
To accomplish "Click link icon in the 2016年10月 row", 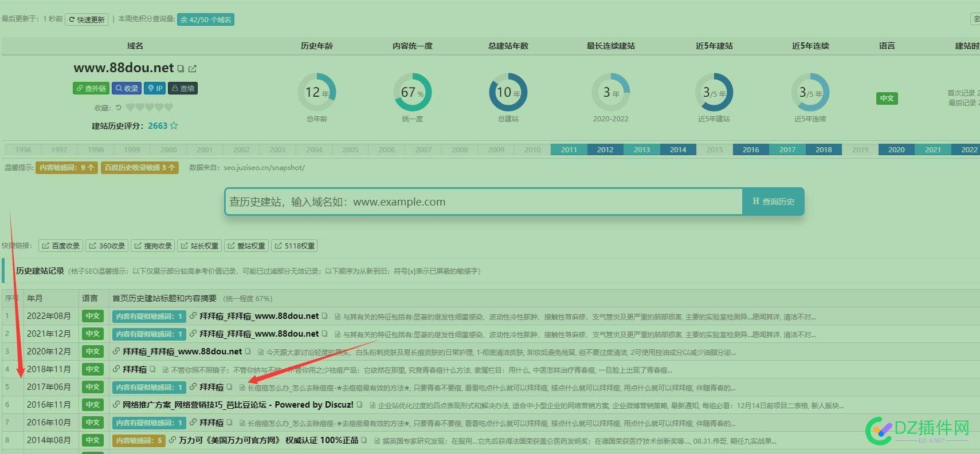I will (193, 423).
